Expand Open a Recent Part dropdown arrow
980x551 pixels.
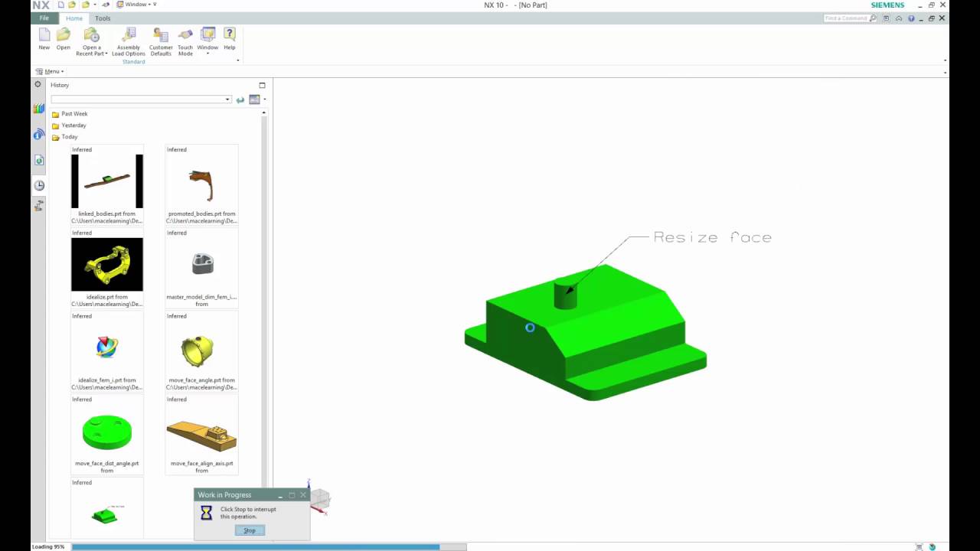tap(106, 54)
